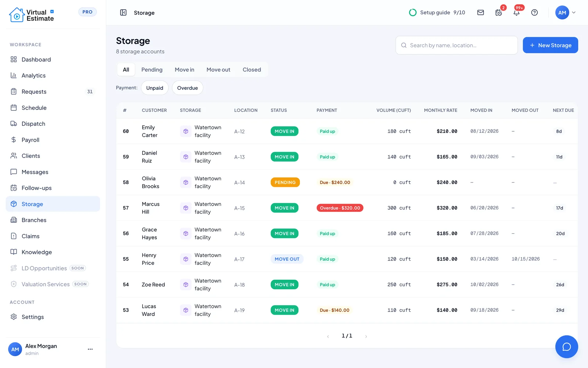Click the Overdue · $320.00 payment badge
The width and height of the screenshot is (588, 368).
(x=340, y=208)
